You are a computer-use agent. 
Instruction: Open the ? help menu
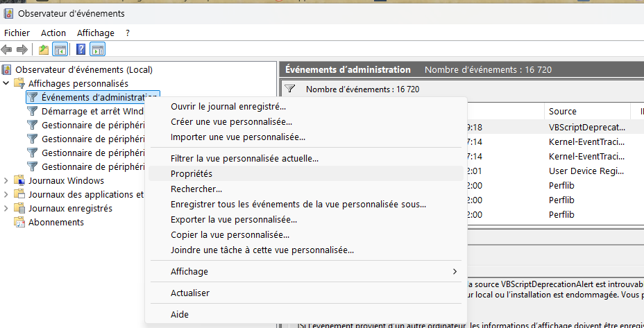[128, 33]
